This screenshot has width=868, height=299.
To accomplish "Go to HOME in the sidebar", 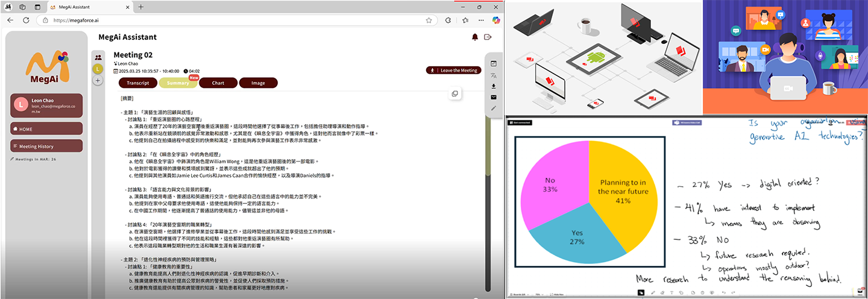I will tap(46, 128).
